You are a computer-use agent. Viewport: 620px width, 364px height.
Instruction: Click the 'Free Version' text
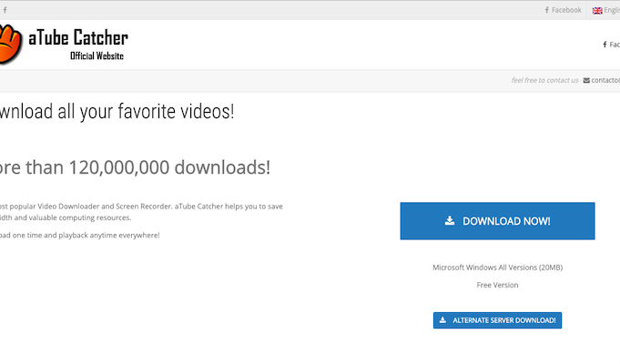(x=497, y=285)
